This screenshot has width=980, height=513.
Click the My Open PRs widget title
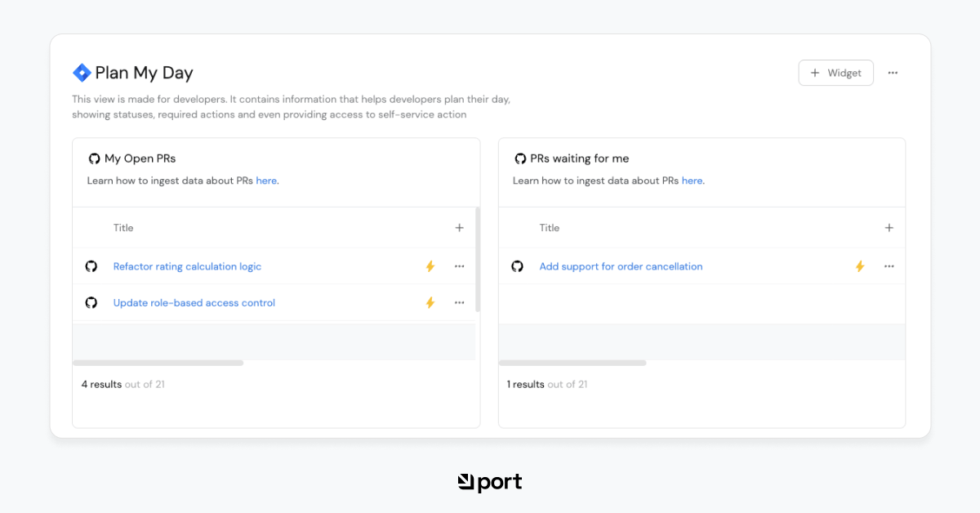pyautogui.click(x=140, y=158)
